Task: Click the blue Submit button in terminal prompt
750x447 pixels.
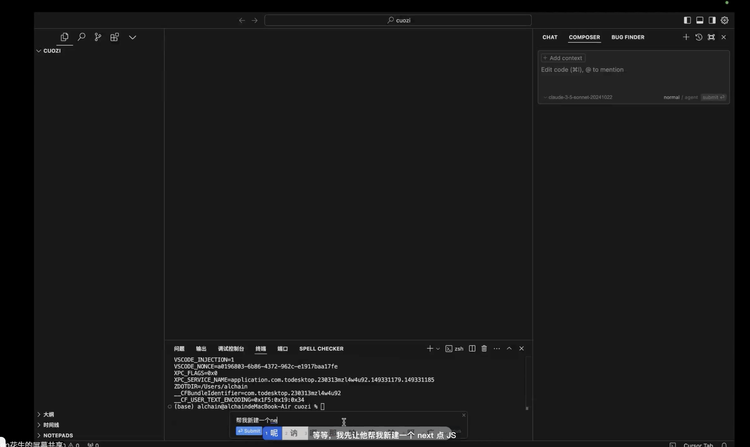Action: pyautogui.click(x=249, y=431)
